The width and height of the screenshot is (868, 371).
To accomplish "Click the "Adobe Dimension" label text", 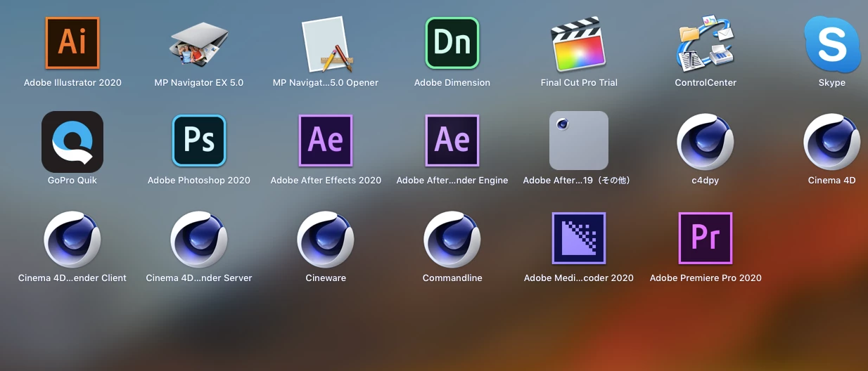I will click(452, 83).
